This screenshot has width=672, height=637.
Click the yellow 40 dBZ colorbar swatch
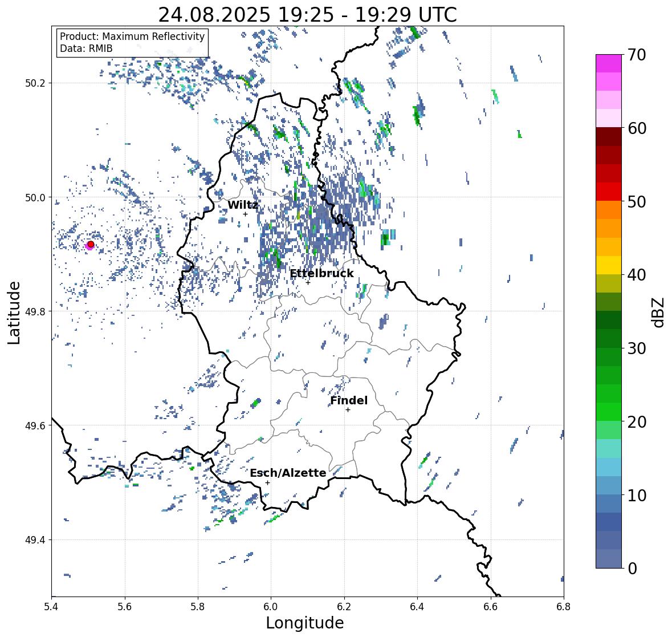[609, 265]
